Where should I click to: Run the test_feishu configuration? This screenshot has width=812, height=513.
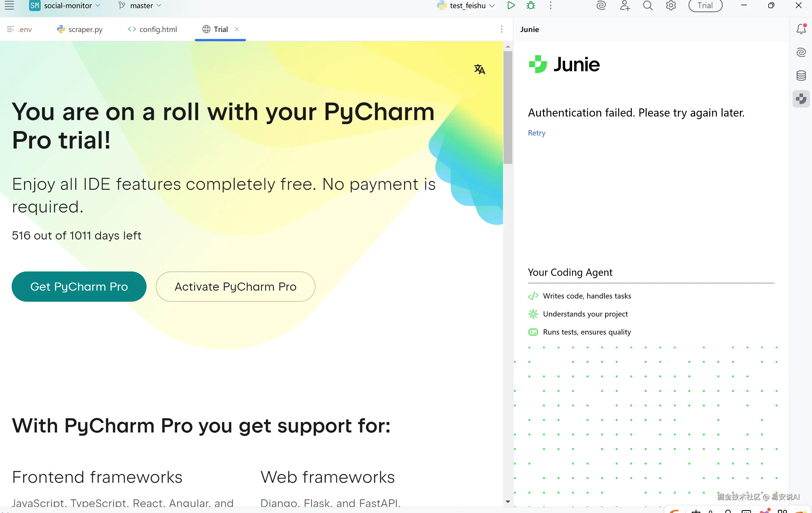point(511,6)
